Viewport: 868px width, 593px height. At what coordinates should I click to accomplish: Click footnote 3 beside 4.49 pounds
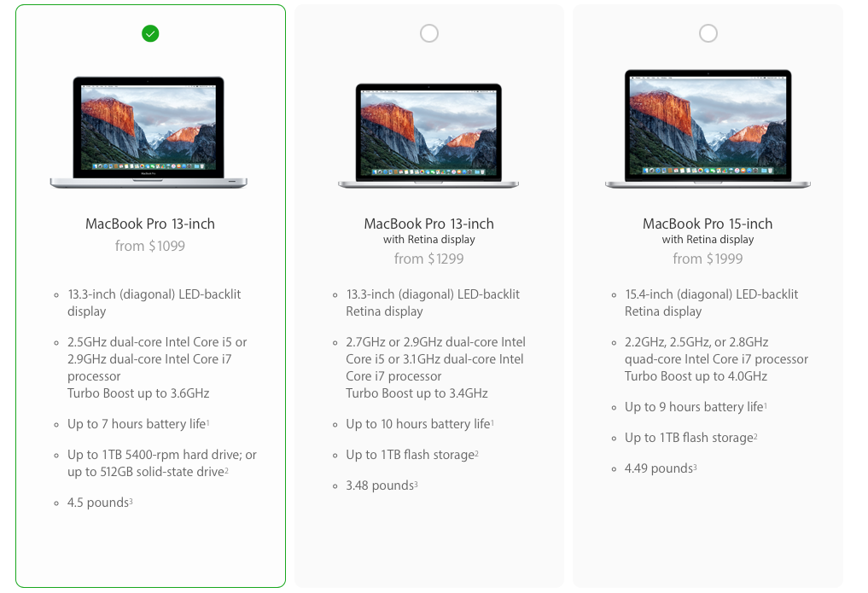coord(695,467)
